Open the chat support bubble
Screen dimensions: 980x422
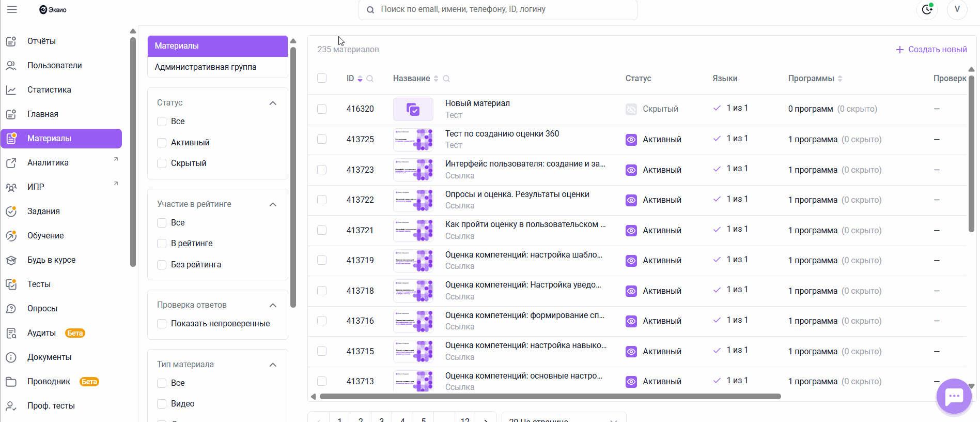pyautogui.click(x=954, y=397)
